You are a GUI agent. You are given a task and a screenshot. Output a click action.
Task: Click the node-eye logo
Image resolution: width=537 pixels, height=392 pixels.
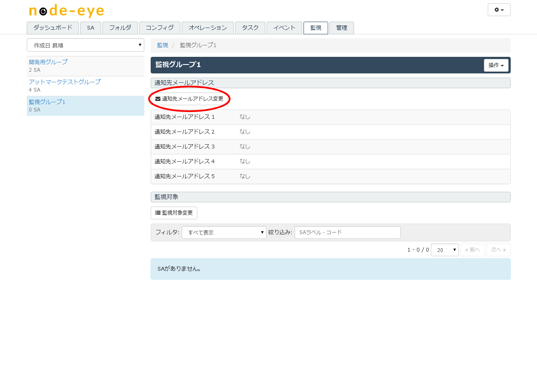(66, 11)
